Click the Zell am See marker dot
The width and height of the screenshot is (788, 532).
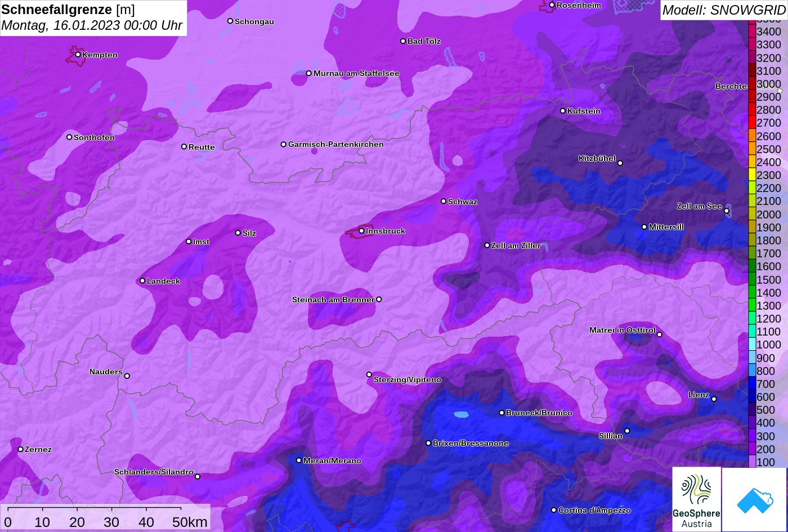727,211
